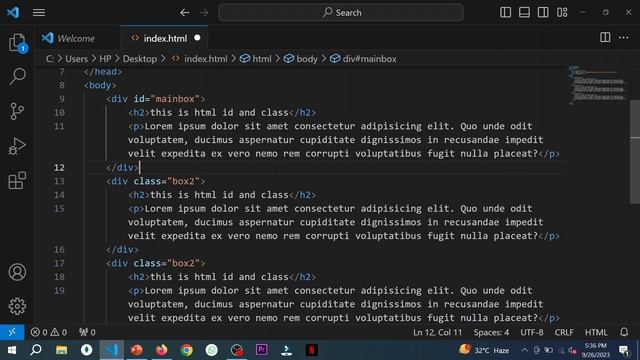Open errors and warnings problems indicator
The image size is (640, 360).
pyautogui.click(x=49, y=332)
